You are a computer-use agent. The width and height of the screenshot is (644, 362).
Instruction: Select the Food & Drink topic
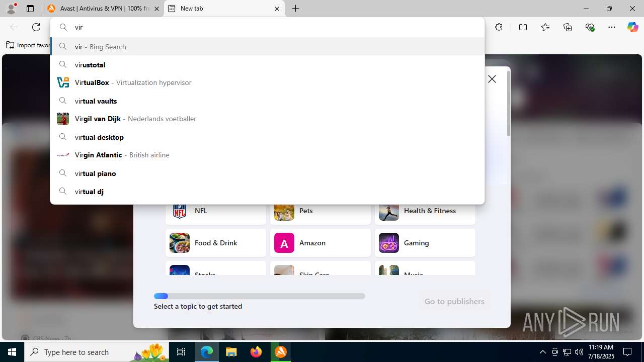pyautogui.click(x=216, y=243)
